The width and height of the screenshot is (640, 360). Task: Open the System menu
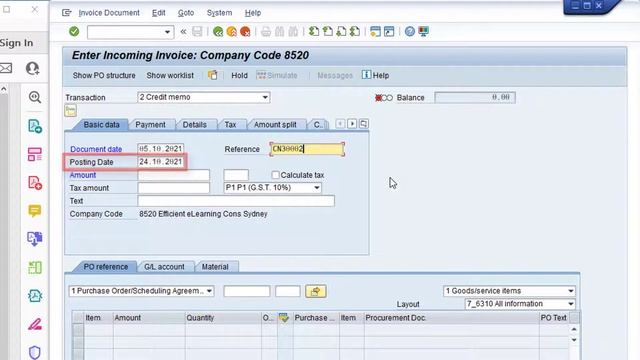pos(219,13)
